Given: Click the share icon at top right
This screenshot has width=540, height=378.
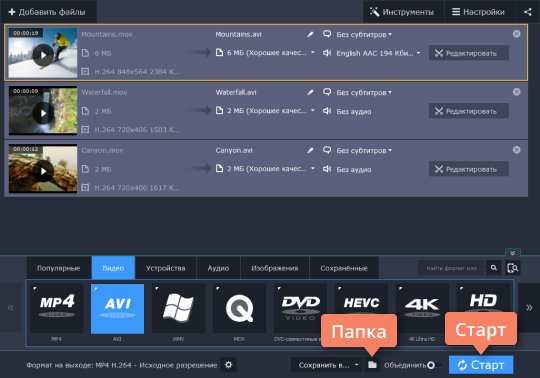Looking at the screenshot, I should [528, 12].
